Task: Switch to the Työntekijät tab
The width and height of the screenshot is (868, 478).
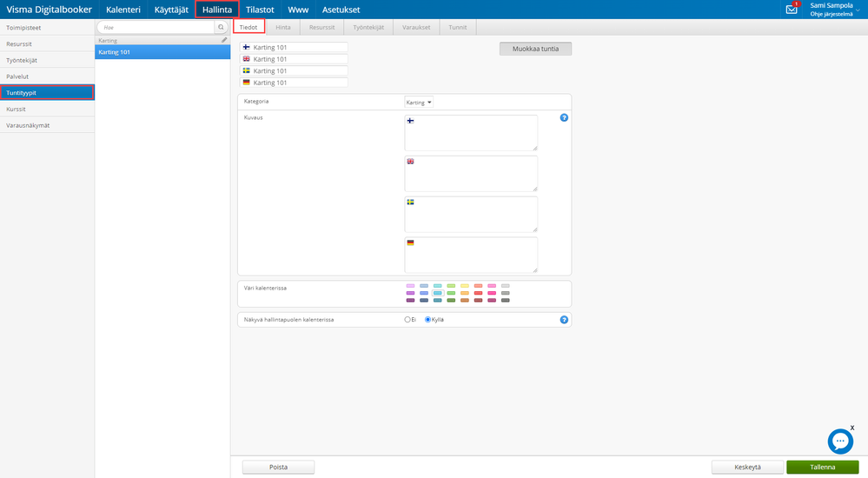Action: pos(368,27)
